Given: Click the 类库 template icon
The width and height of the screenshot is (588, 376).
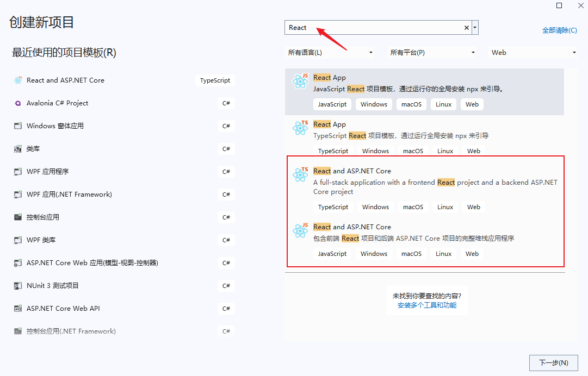Looking at the screenshot, I should [x=17, y=149].
